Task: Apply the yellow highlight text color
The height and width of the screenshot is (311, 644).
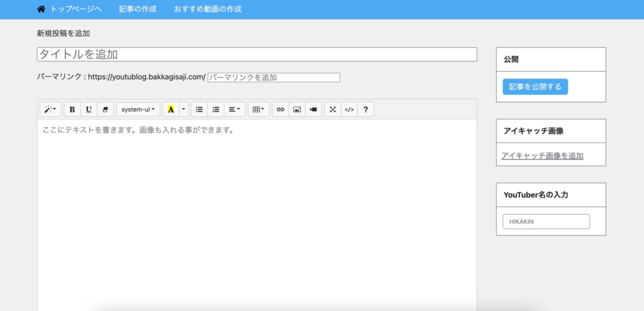Action: (x=170, y=109)
